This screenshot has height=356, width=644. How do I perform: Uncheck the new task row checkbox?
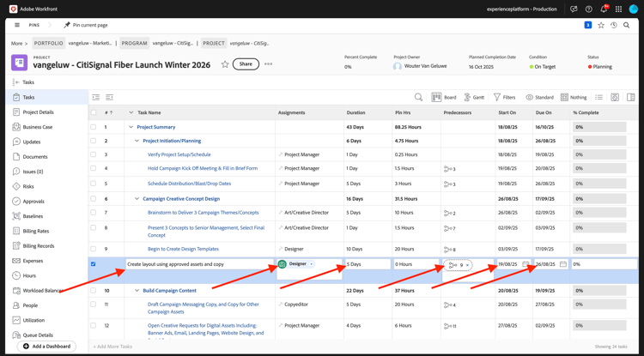[94, 264]
